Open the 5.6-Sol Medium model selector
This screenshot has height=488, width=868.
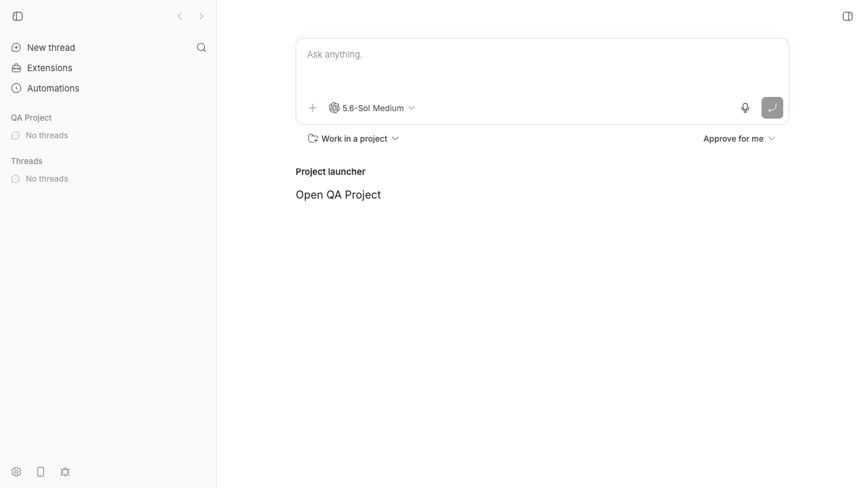(x=372, y=108)
